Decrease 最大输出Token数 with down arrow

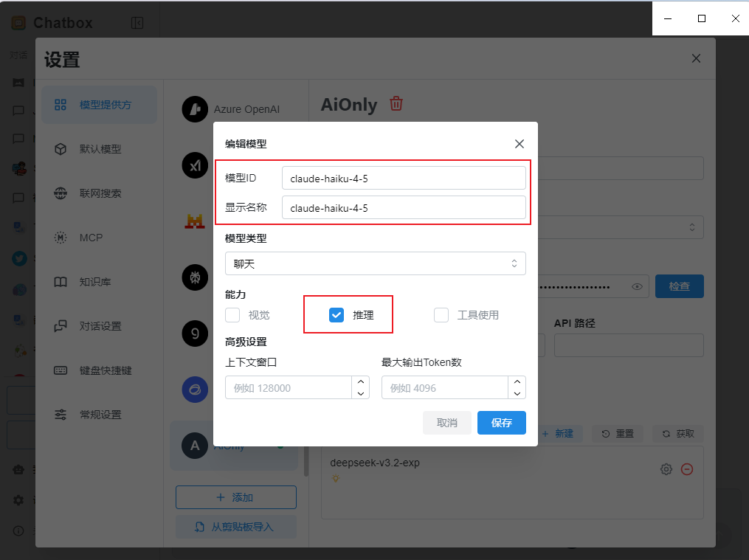(x=517, y=393)
